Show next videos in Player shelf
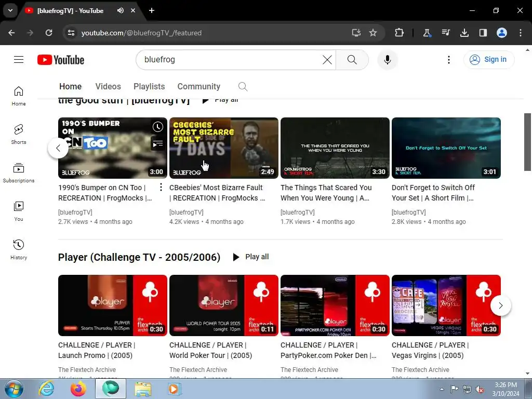 click(x=501, y=305)
